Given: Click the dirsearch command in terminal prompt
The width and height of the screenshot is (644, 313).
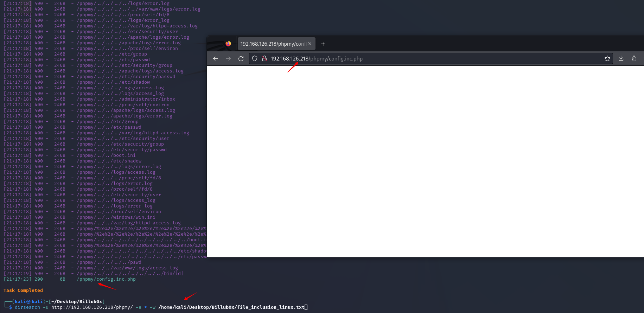Looking at the screenshot, I should click(27, 307).
